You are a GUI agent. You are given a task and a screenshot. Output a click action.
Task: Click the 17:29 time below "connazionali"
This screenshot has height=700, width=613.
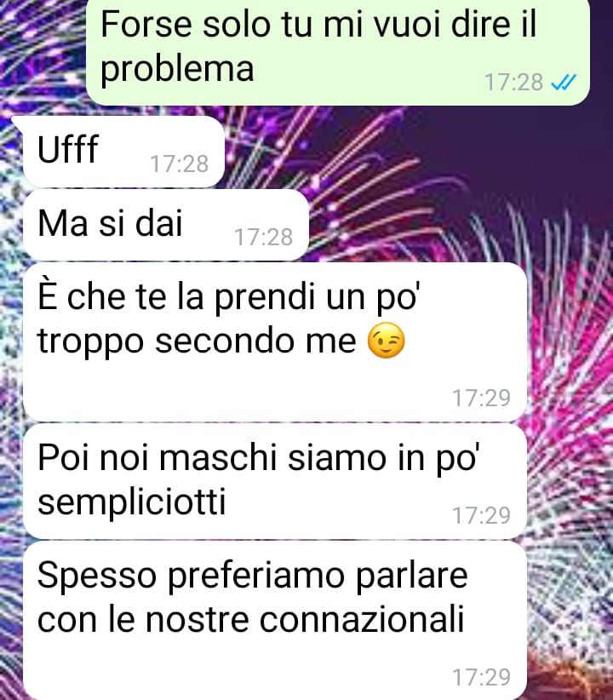coord(482,677)
